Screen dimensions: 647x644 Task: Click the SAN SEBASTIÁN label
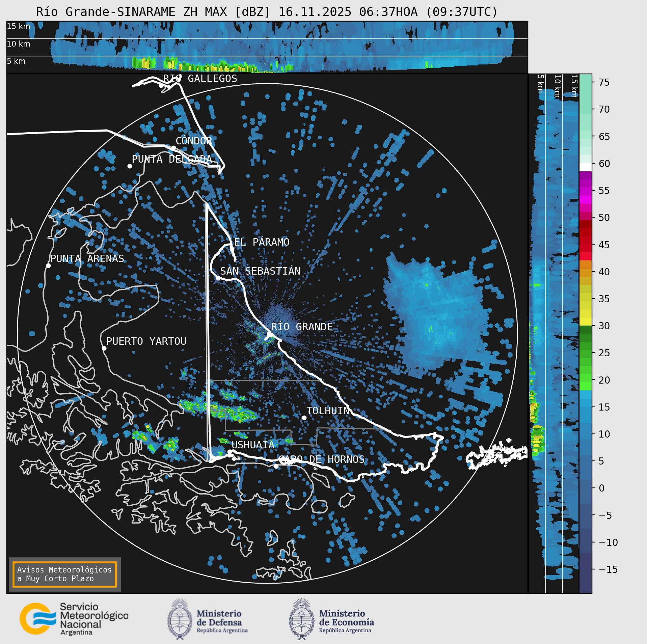click(x=260, y=271)
